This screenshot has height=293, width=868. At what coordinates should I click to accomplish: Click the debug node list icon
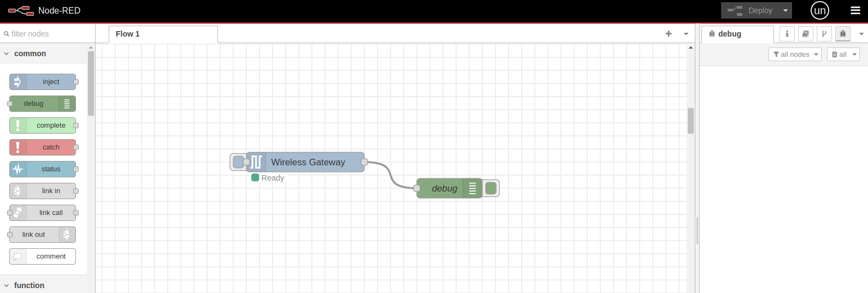pyautogui.click(x=473, y=188)
